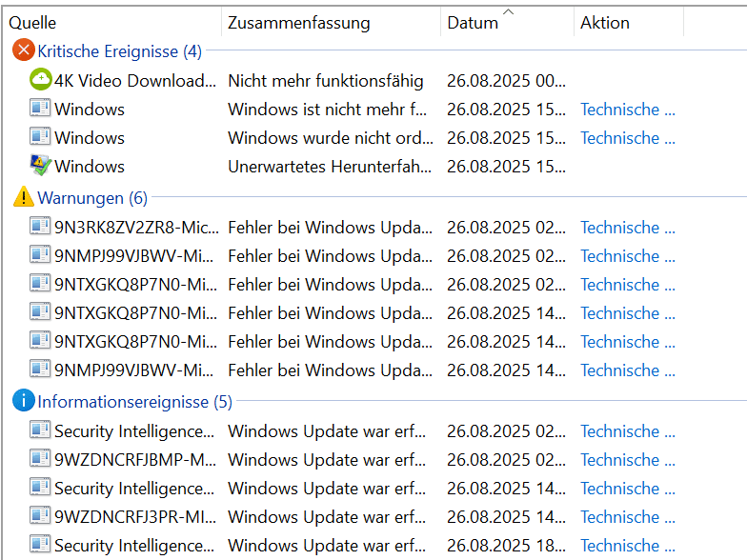Open 'Technische ...' link for 9N3RK8ZV2ZR8 warning
Screen dimensions: 747x560
tap(627, 228)
